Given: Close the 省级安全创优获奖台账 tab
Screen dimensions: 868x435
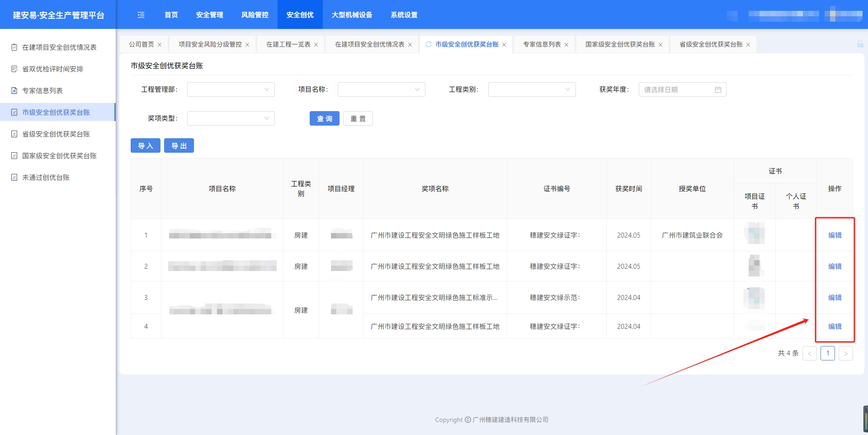Looking at the screenshot, I should [x=748, y=45].
